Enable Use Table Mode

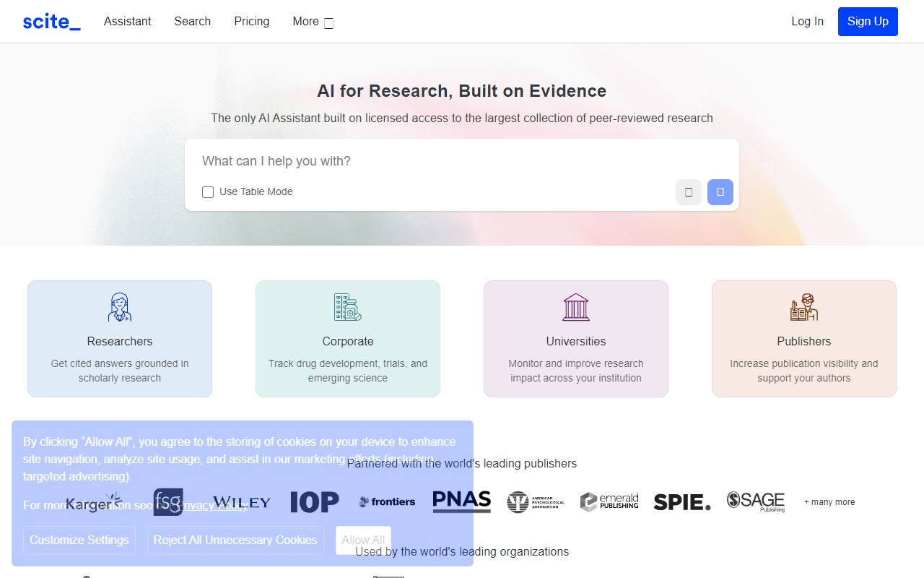pos(208,191)
